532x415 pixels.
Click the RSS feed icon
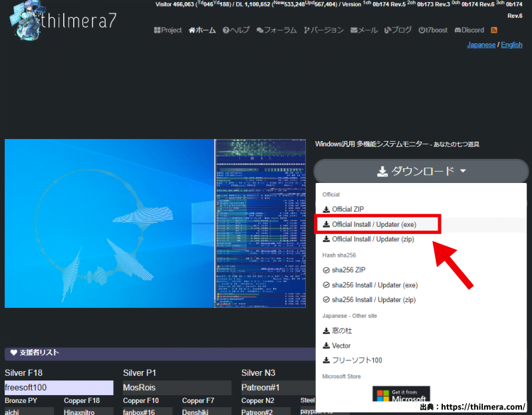point(495,31)
